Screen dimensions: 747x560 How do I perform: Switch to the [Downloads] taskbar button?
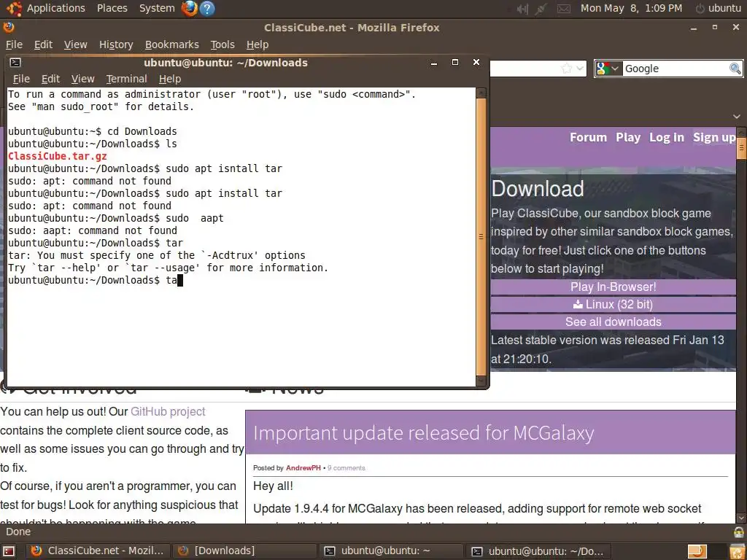tap(244, 551)
